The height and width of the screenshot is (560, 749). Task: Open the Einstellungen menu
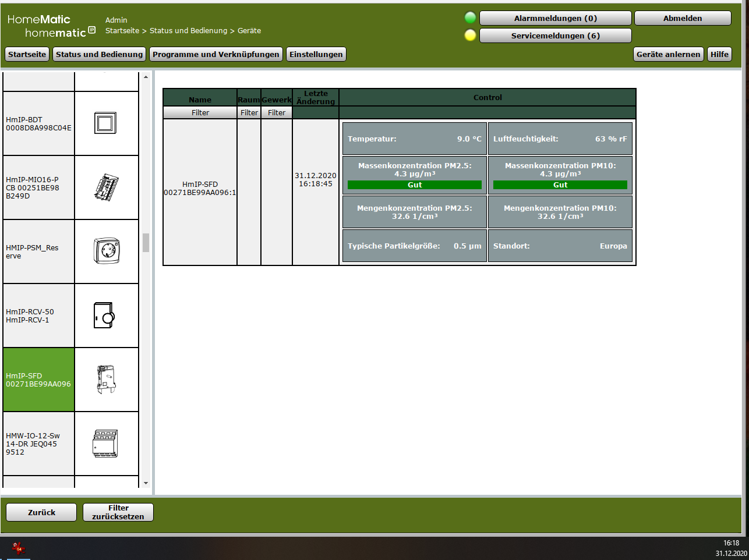316,54
